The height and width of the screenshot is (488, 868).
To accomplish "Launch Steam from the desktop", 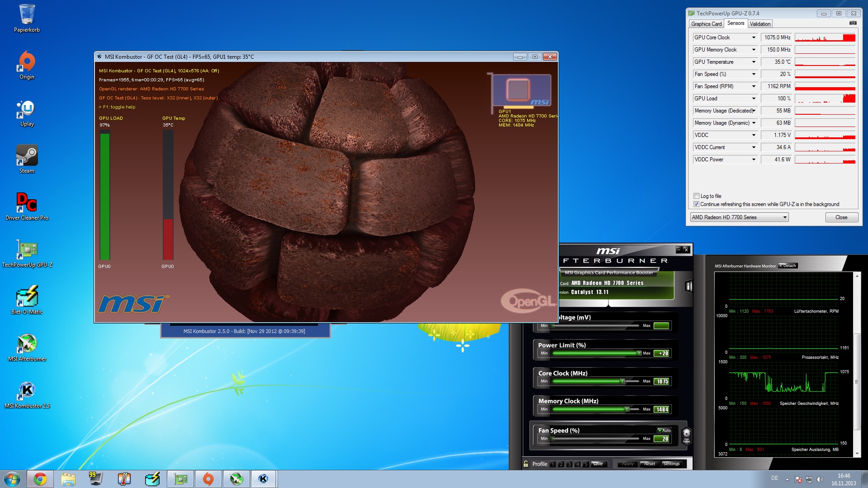I will [x=27, y=159].
